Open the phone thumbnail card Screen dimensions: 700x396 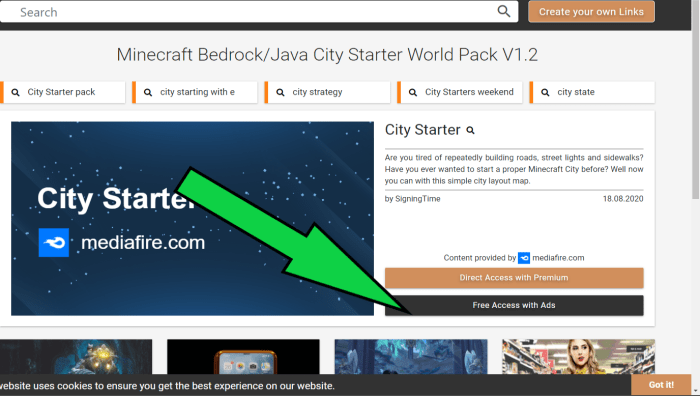click(x=243, y=357)
